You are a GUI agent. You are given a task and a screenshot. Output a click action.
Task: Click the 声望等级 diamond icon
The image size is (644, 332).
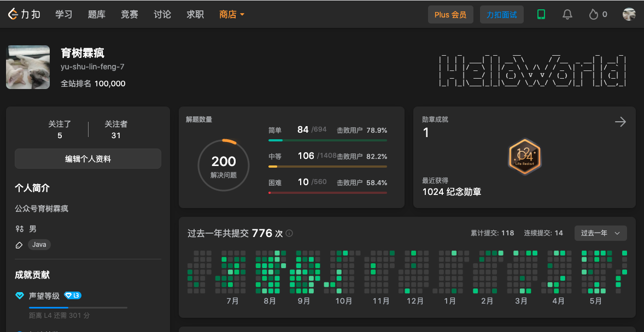tap(19, 295)
